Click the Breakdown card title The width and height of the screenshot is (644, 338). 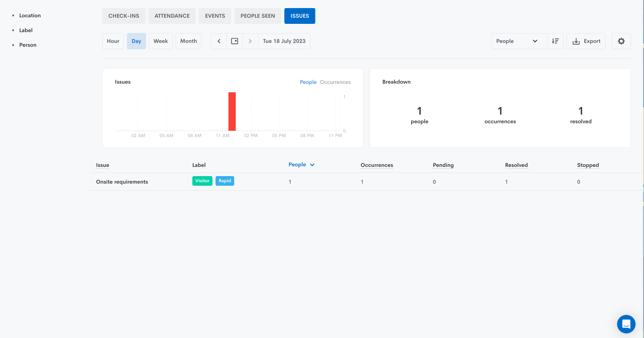pos(397,82)
